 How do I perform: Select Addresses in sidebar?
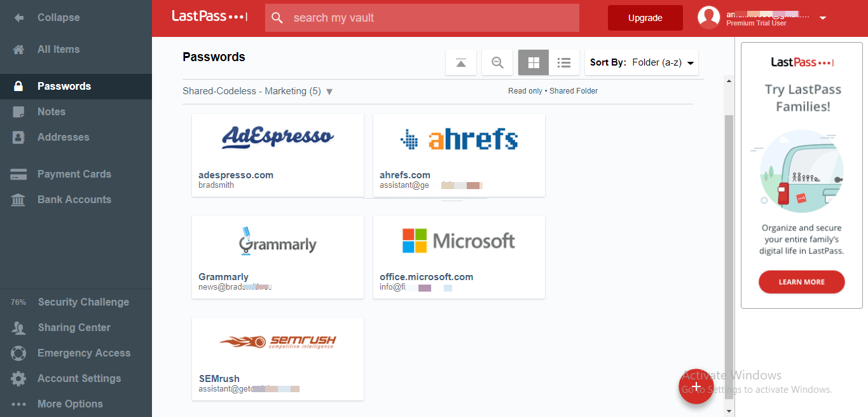point(64,137)
